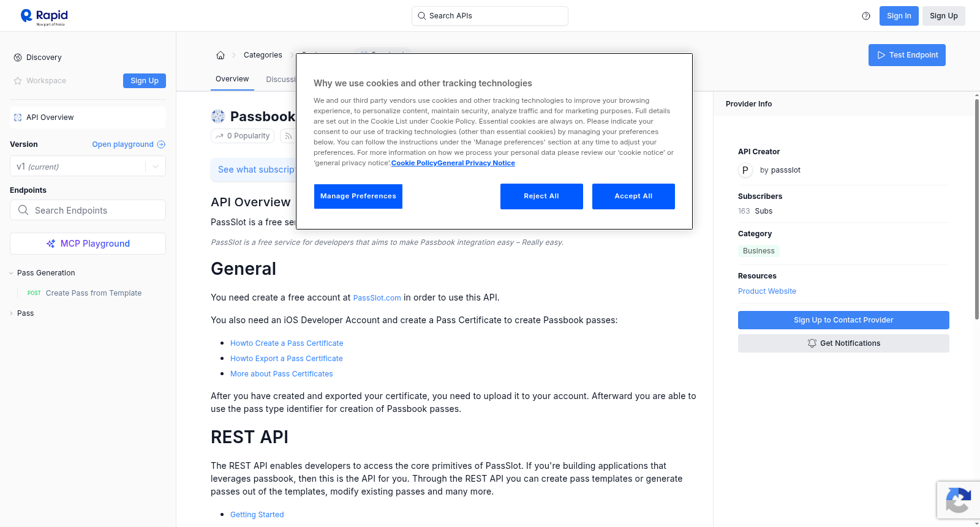Click Manage Preferences button
The height and width of the screenshot is (527, 980).
tap(358, 196)
